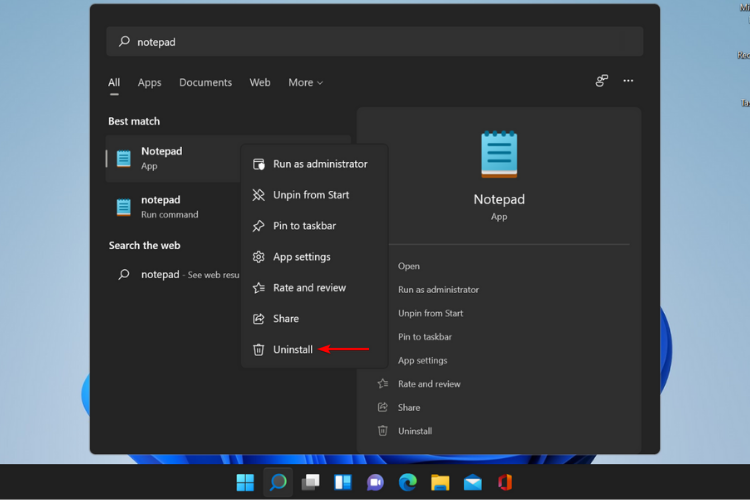Click Uninstall in the context menu
The width and height of the screenshot is (750, 500).
tap(293, 350)
